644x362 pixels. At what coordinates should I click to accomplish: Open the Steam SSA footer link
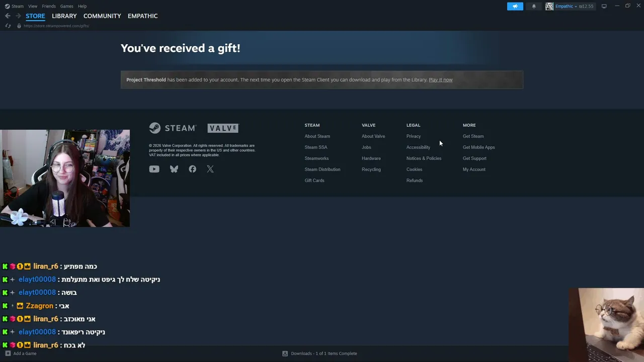[316, 147]
